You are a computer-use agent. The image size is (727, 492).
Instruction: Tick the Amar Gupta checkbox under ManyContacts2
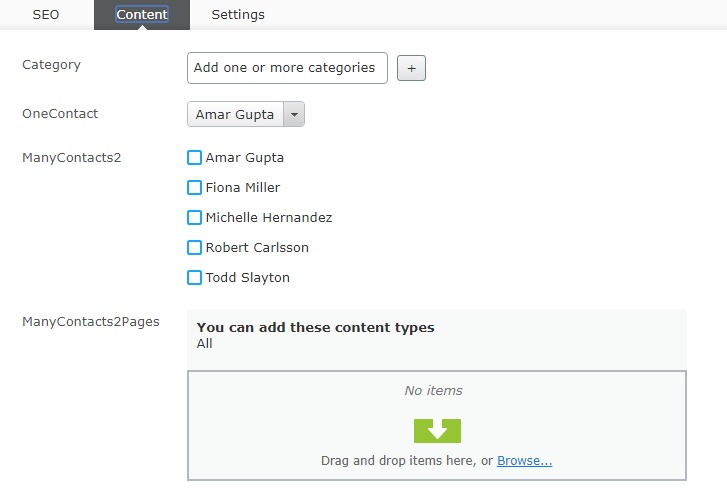195,158
